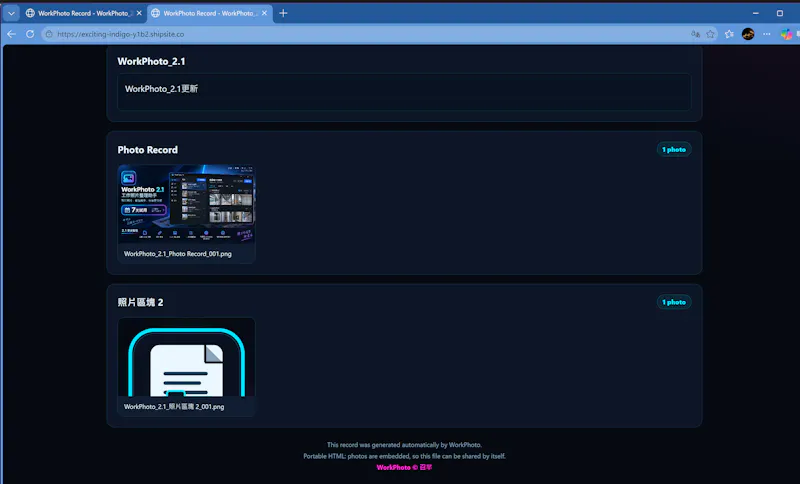View site information lock icon
This screenshot has width=800, height=484.
49,34
